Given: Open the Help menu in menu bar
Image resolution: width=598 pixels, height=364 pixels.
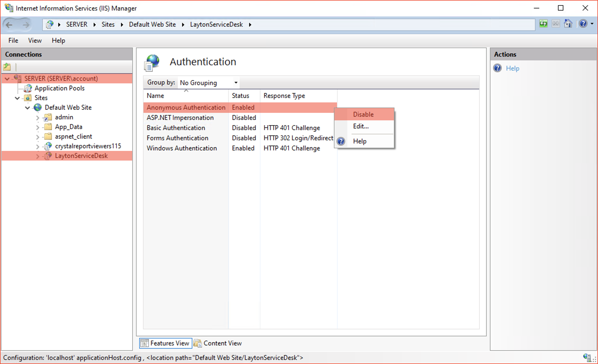Looking at the screenshot, I should (58, 40).
